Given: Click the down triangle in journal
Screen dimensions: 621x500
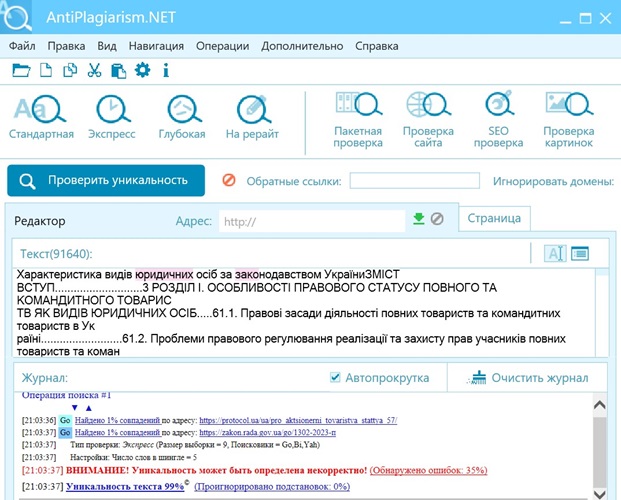Looking at the screenshot, I should [x=75, y=408].
